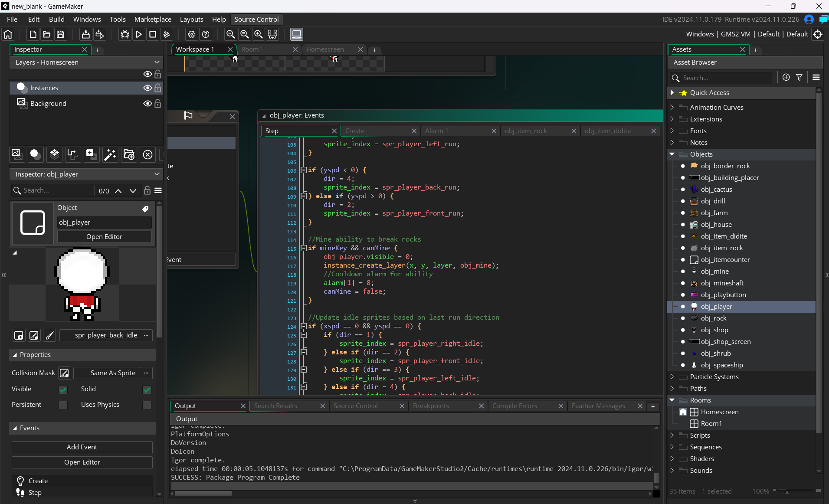The height and width of the screenshot is (504, 829).
Task: Click the Clean project brush icon
Action: 167,34
